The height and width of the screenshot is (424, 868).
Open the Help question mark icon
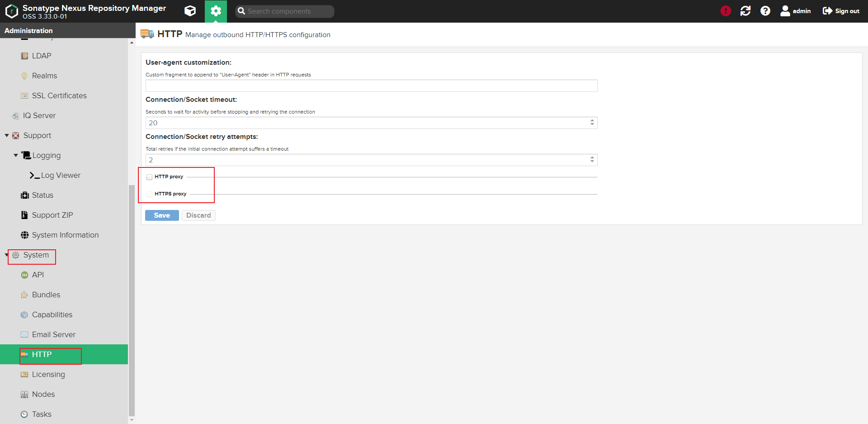[765, 11]
